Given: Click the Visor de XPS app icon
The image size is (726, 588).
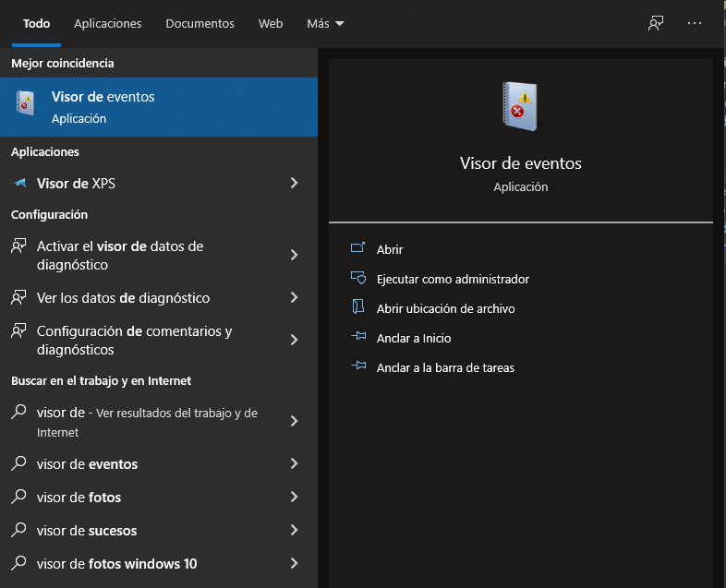Looking at the screenshot, I should [18, 183].
